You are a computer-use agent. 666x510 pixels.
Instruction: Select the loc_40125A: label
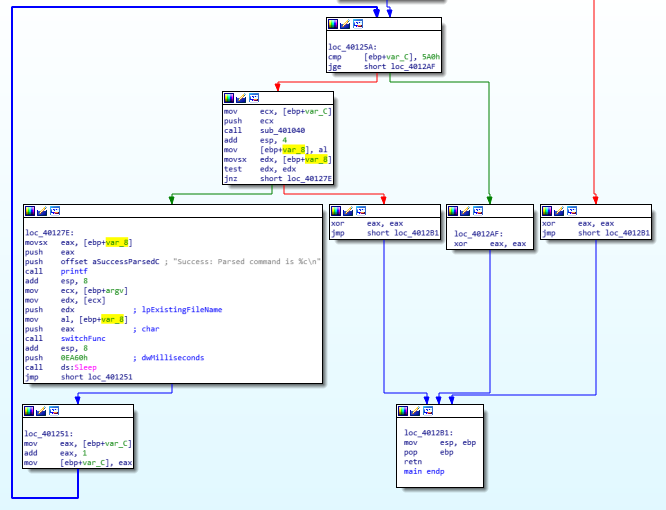point(353,47)
